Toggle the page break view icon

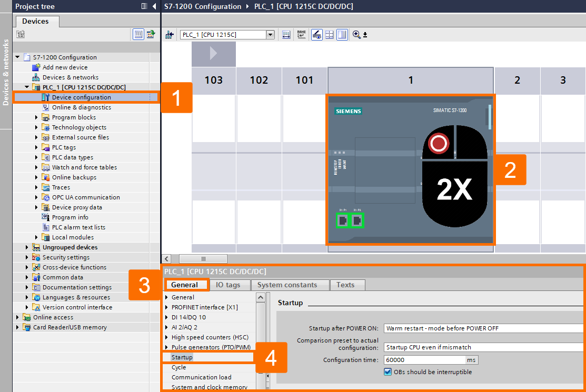(x=342, y=35)
